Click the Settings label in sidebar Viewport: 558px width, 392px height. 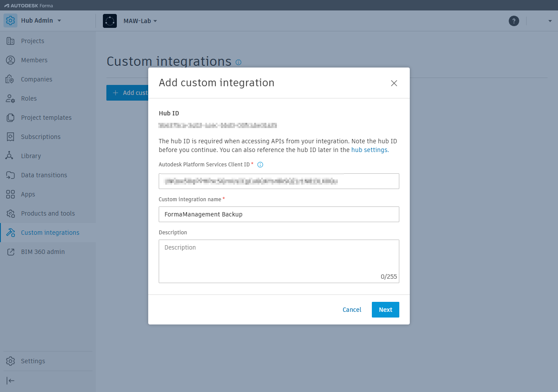click(33, 361)
